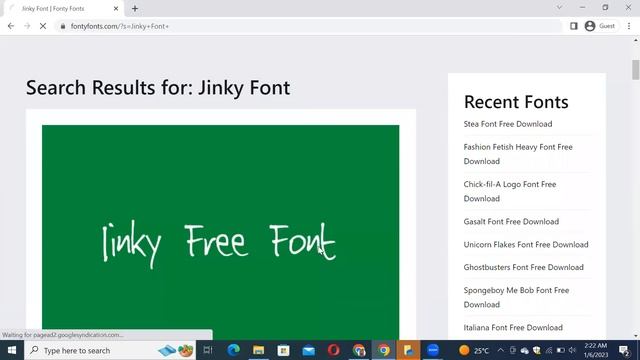
Task: Close the Jinky Font tab
Action: [x=116, y=9]
